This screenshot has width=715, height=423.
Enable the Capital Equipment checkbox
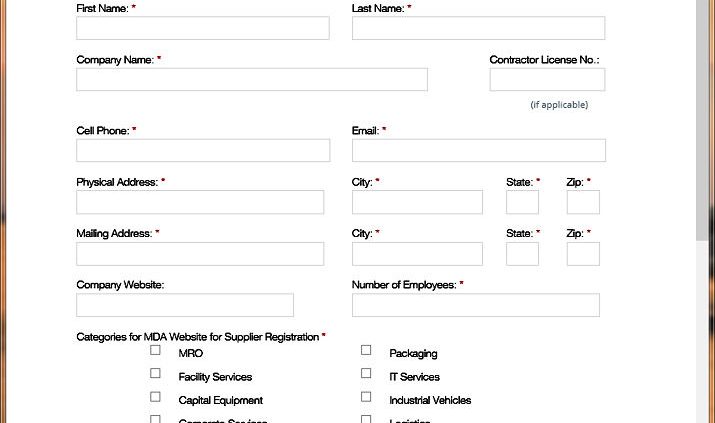pyautogui.click(x=155, y=397)
